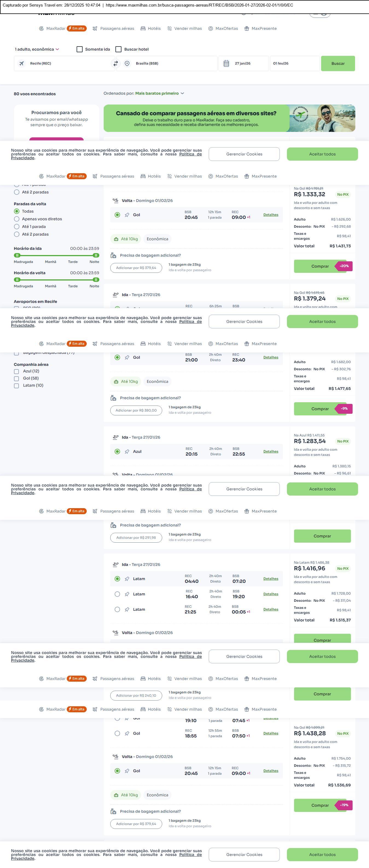Viewport: 369px width, 868px height.
Task: Swap origin and destination airports
Action: point(115,63)
